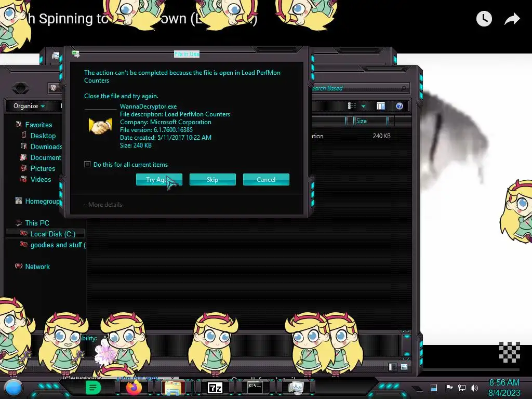Toggle the preview pane icon
This screenshot has height=399, width=532.
tap(381, 106)
